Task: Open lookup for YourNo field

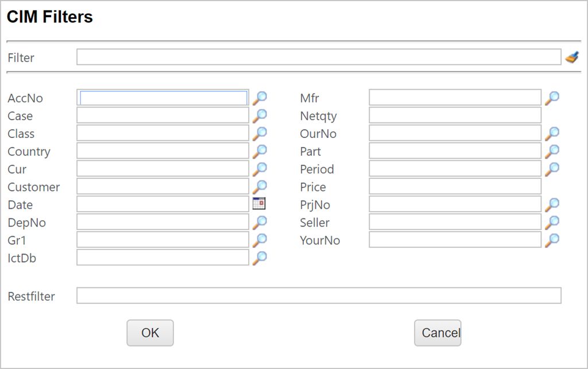Action: 552,240
